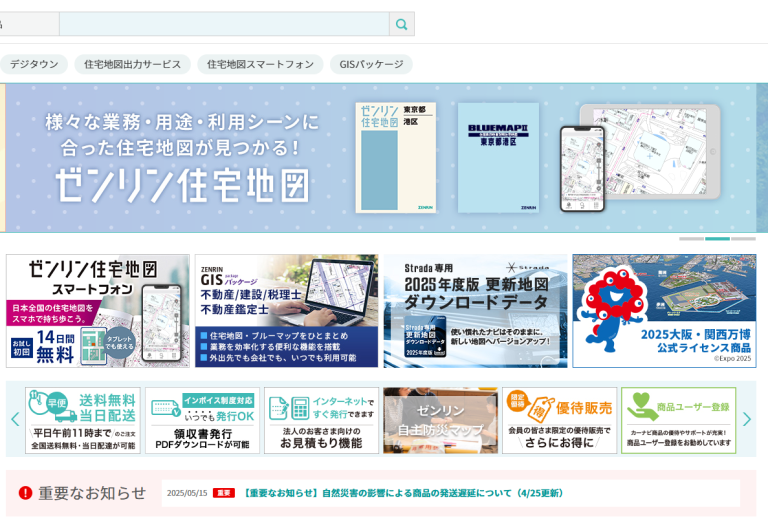The image size is (768, 521).
Task: Open the category dropdown beside the search box
Action: tap(29, 24)
